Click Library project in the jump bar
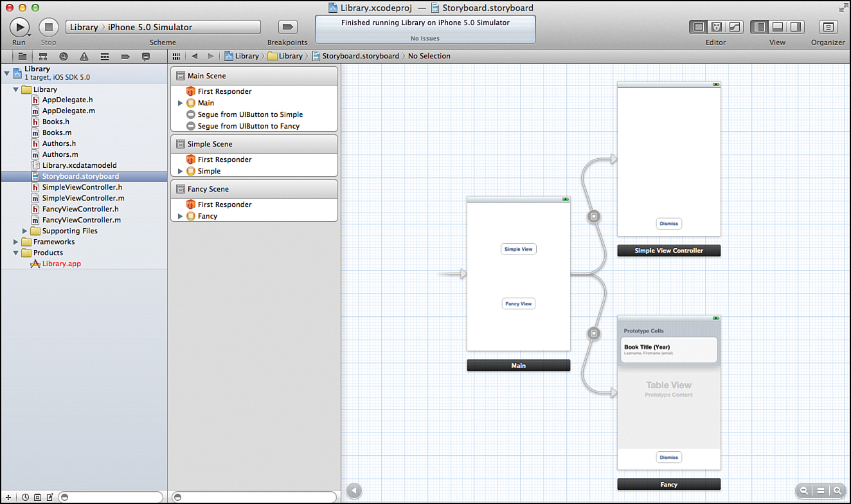Screen dimensions: 851x504 (x=242, y=56)
